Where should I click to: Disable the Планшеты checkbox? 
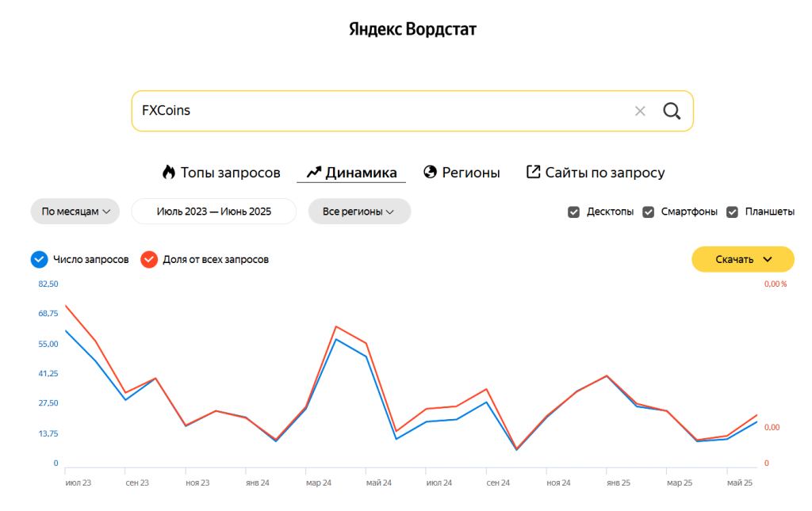(733, 212)
